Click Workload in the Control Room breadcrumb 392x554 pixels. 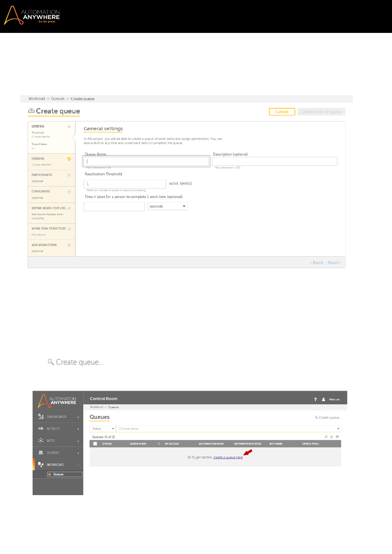coord(96,407)
